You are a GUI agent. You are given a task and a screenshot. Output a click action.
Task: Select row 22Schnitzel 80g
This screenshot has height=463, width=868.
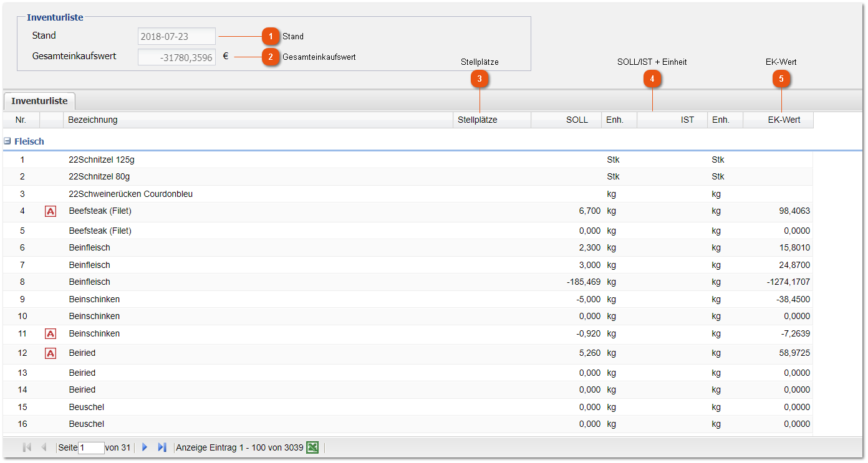pyautogui.click(x=408, y=176)
